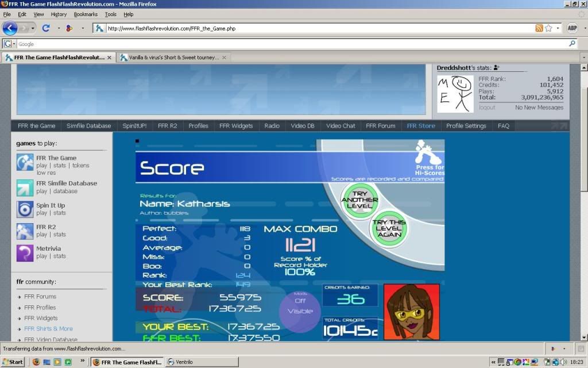The height and width of the screenshot is (368, 588).
Task: Click the RSS feed icon in address bar
Action: tap(539, 28)
